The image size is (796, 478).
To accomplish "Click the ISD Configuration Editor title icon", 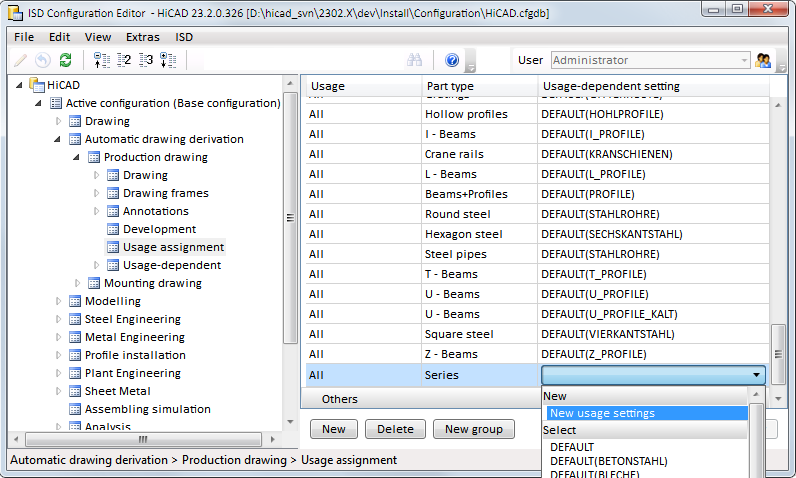I will click(x=15, y=13).
